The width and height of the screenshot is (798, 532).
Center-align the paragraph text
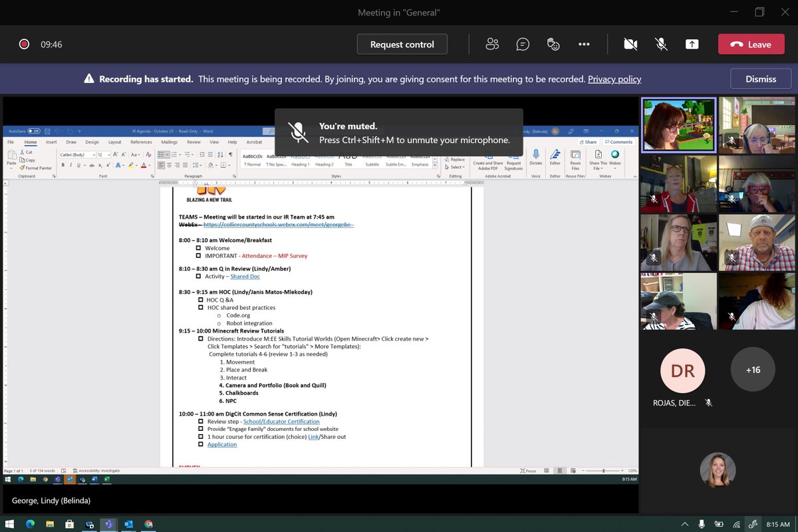170,165
